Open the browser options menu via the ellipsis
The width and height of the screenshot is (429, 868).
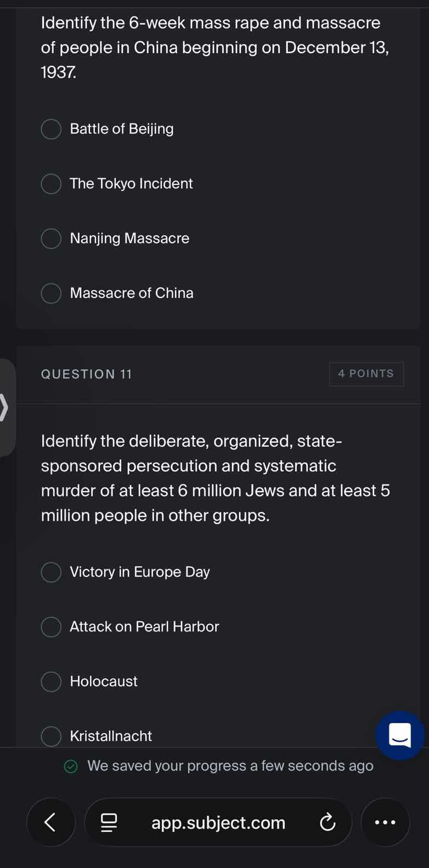(x=385, y=822)
